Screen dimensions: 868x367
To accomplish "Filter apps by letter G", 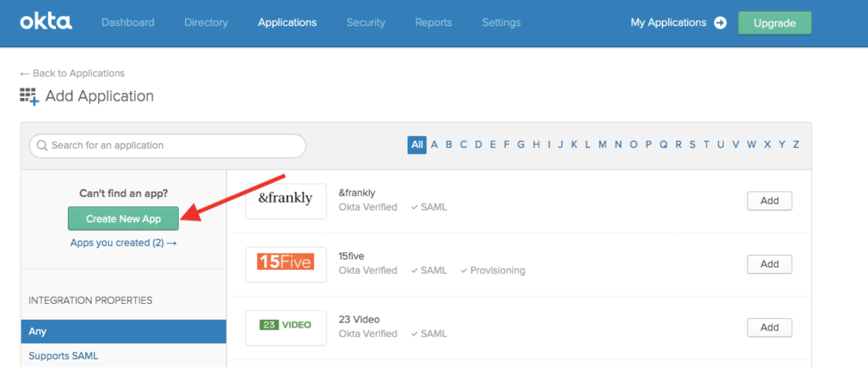I will click(521, 145).
